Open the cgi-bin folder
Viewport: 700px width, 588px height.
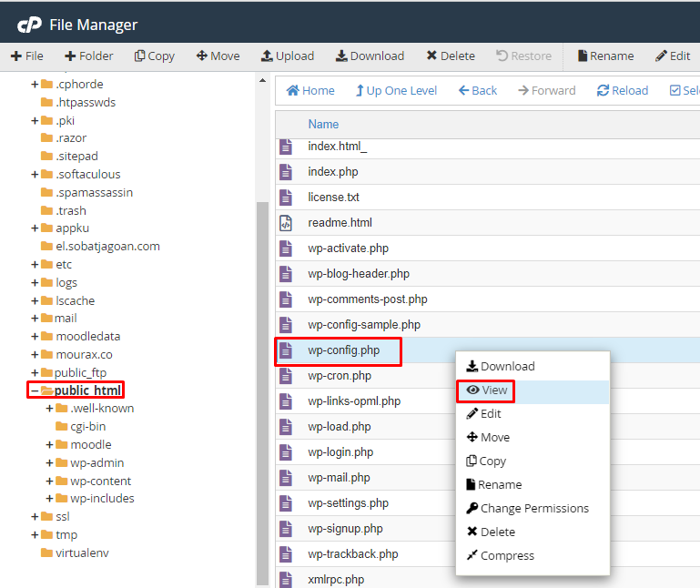pyautogui.click(x=81, y=427)
